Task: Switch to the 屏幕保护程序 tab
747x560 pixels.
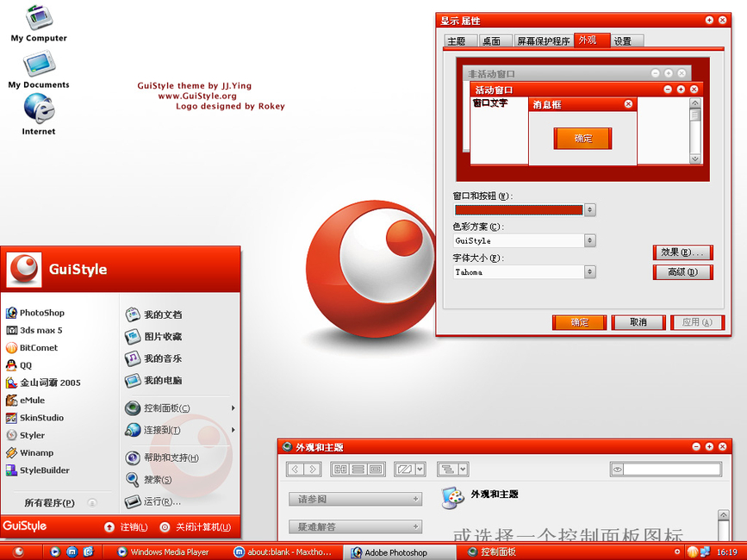Action: (x=544, y=41)
